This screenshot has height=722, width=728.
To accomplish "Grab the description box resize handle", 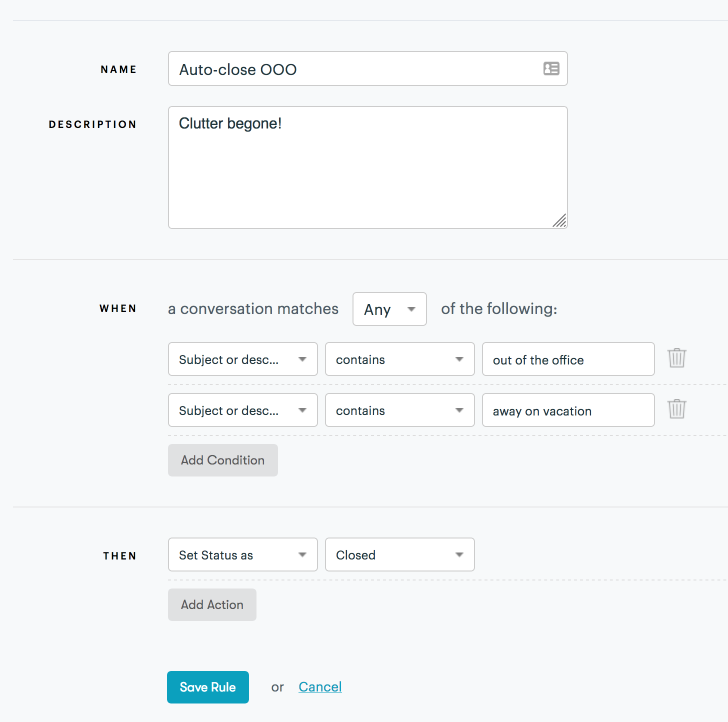I will 560,220.
